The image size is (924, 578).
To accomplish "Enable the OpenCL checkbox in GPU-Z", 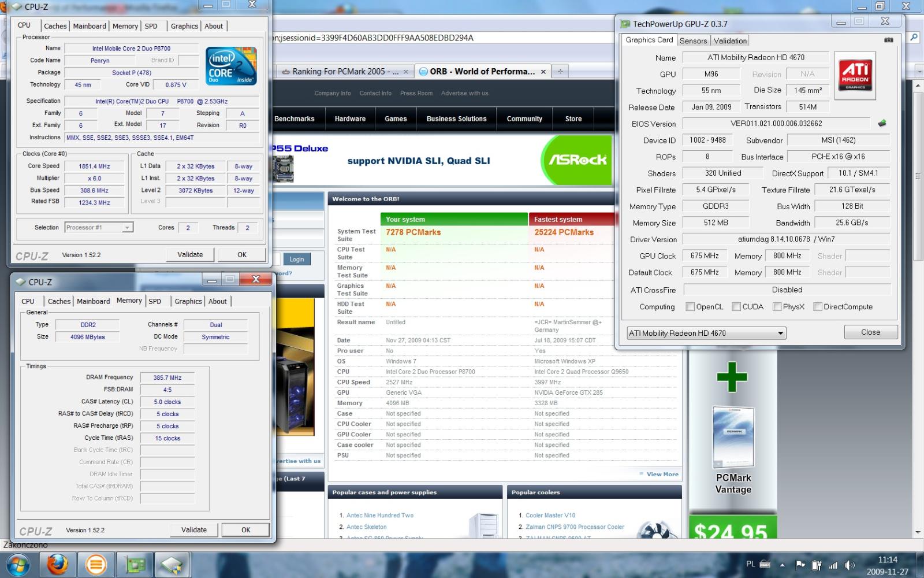I will (x=690, y=307).
